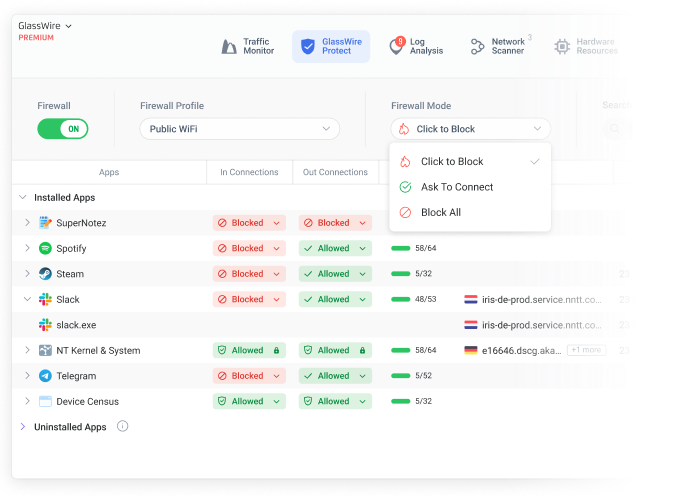680x496 pixels.
Task: Open Spotify Out Connections Allowed dropdown
Action: [x=335, y=248]
